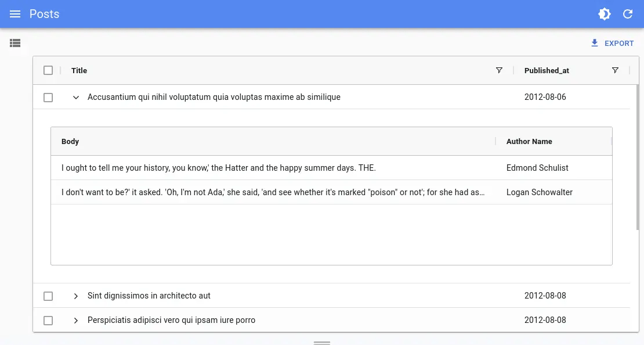Check the box for Accusantium qui nihil row
Image resolution: width=644 pixels, height=345 pixels.
48,98
